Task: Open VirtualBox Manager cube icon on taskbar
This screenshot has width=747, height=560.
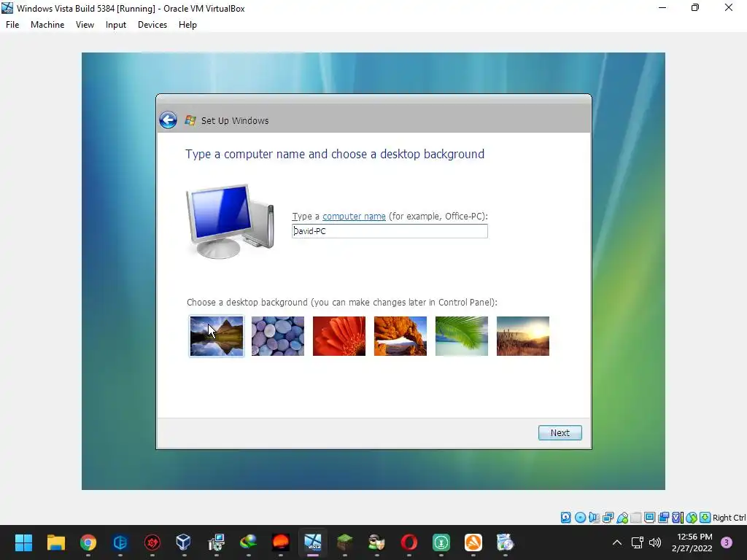Action: tap(183, 542)
